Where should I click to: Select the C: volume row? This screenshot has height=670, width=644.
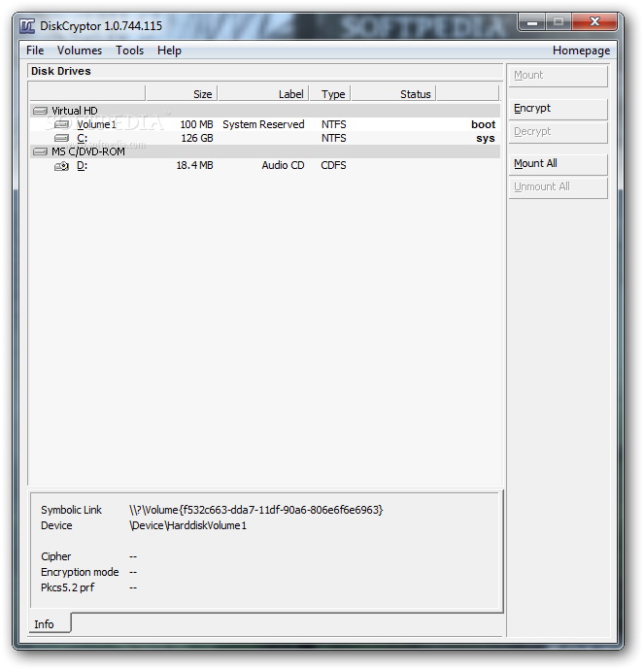click(x=265, y=138)
